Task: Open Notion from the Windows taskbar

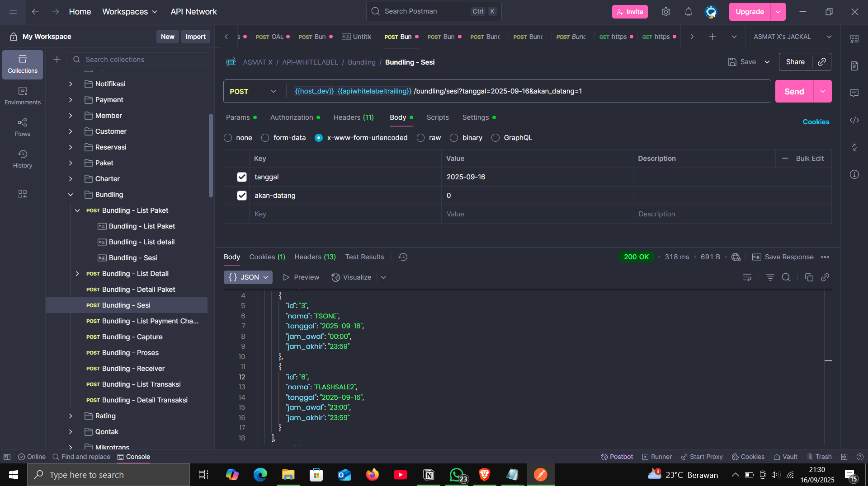Action: point(429,475)
